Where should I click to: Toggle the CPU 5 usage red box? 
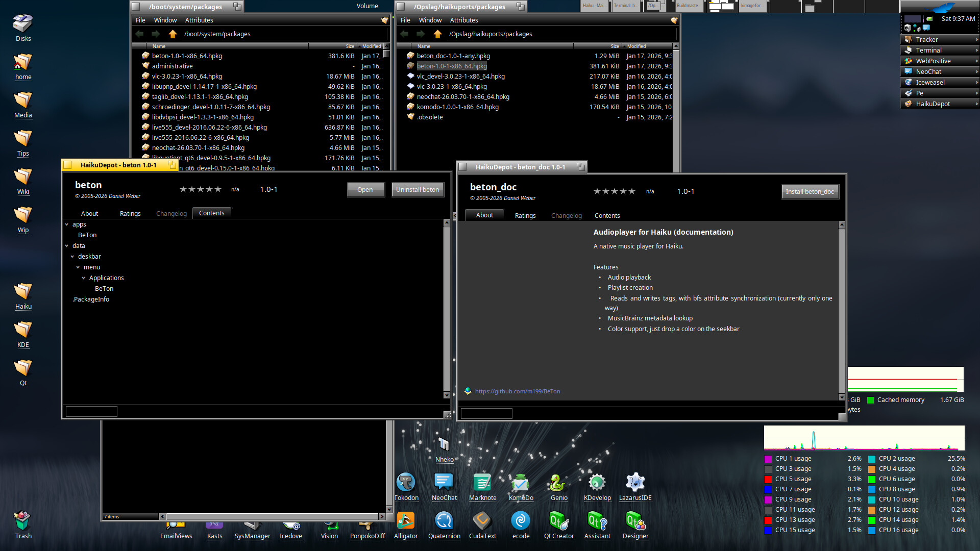pyautogui.click(x=768, y=479)
